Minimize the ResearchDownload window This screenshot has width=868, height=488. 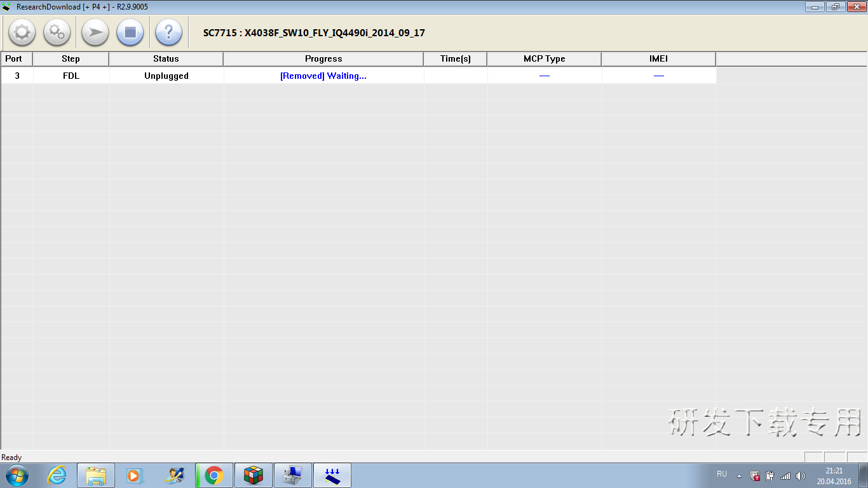pos(815,6)
